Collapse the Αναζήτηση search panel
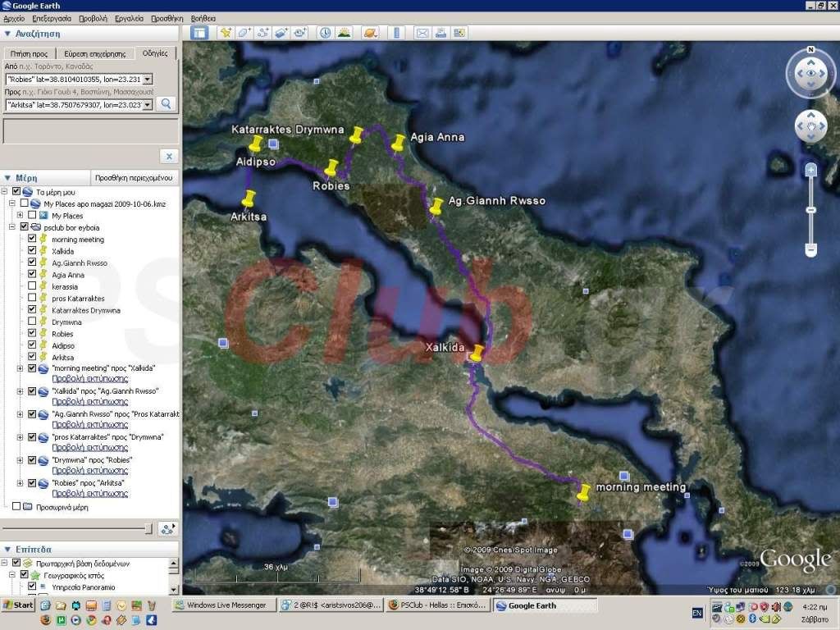 7,34
